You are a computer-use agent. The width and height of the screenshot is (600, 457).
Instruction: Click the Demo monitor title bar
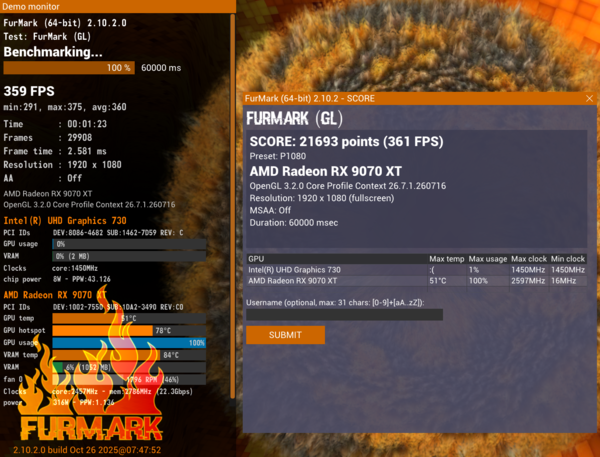[x=118, y=6]
